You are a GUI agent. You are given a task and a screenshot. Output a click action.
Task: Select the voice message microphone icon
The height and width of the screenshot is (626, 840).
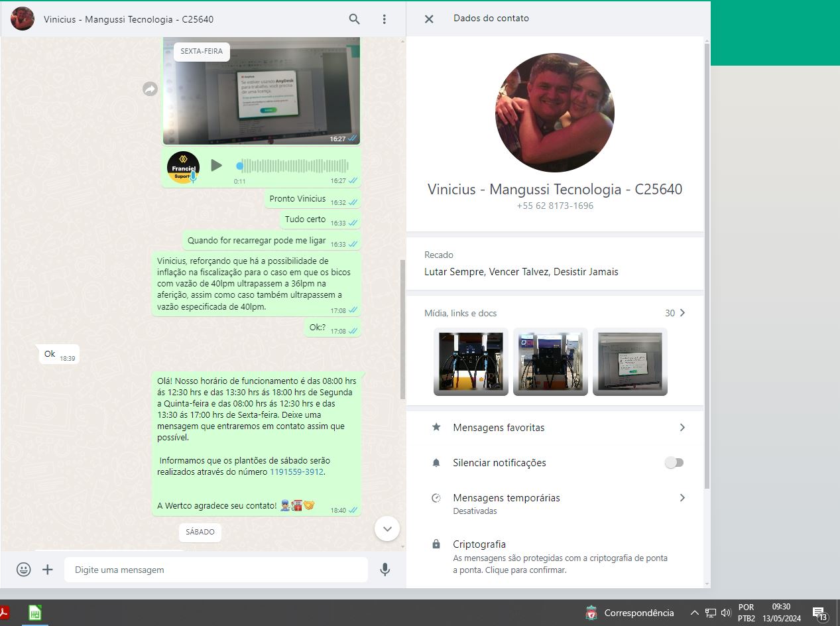(385, 570)
